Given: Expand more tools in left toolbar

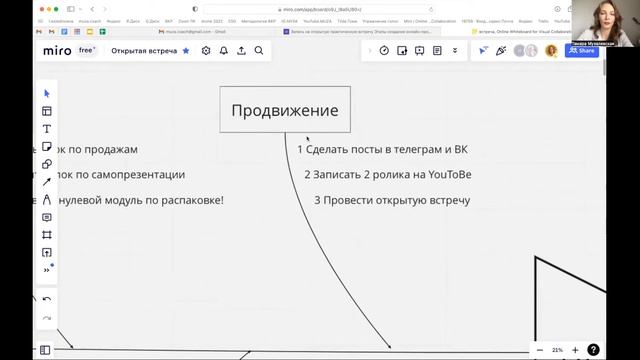Looking at the screenshot, I should click(x=47, y=270).
